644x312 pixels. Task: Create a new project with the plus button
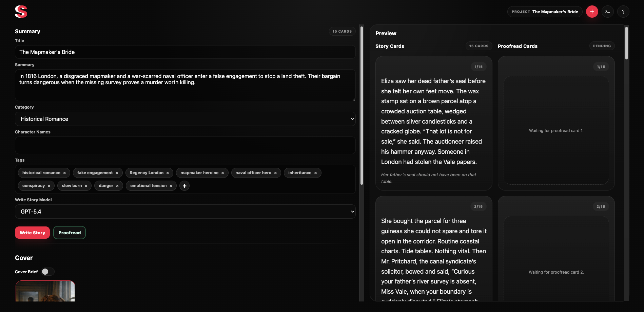tap(592, 12)
